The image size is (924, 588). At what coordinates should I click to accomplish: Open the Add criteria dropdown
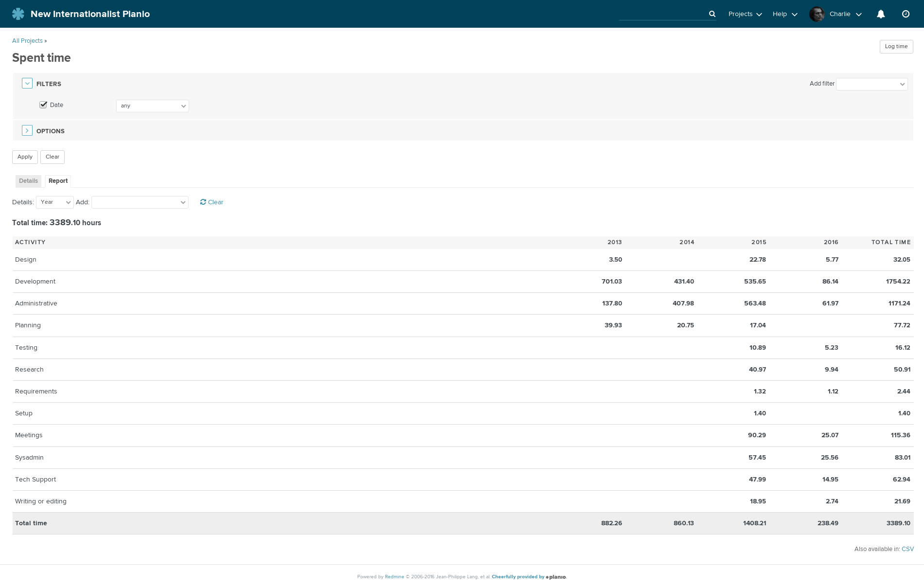(x=140, y=202)
